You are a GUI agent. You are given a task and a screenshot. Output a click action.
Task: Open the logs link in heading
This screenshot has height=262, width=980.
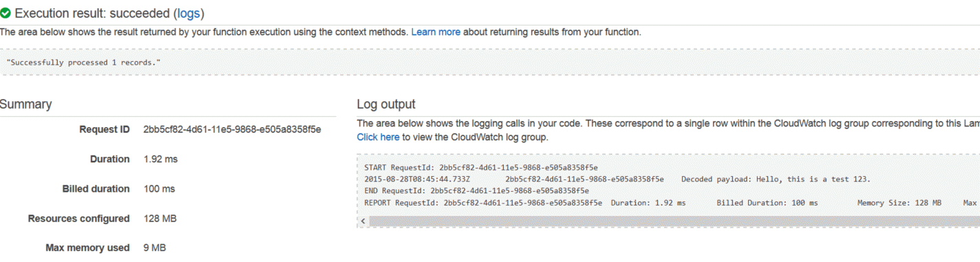(189, 13)
